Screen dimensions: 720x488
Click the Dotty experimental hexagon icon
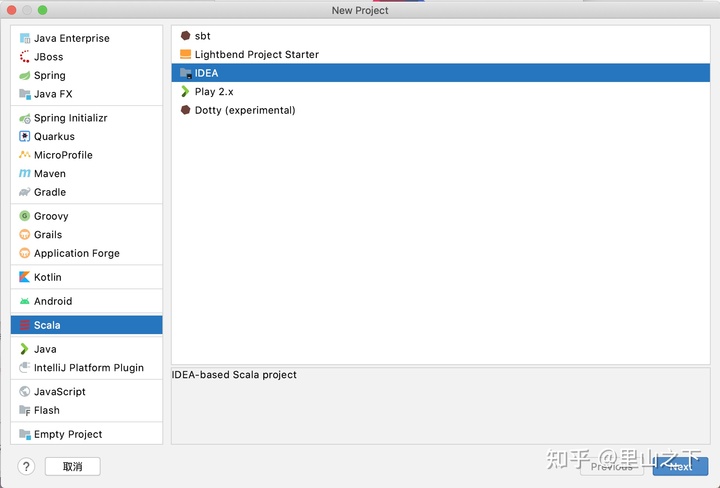[186, 110]
